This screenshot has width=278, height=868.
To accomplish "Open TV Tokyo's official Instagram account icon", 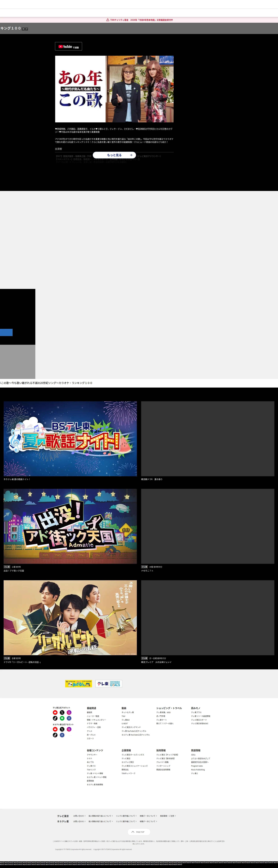I will [x=69, y=712].
